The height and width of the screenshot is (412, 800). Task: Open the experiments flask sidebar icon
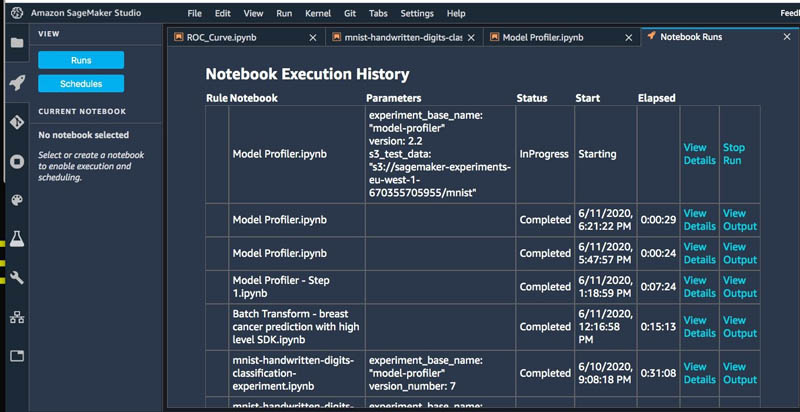click(x=17, y=238)
